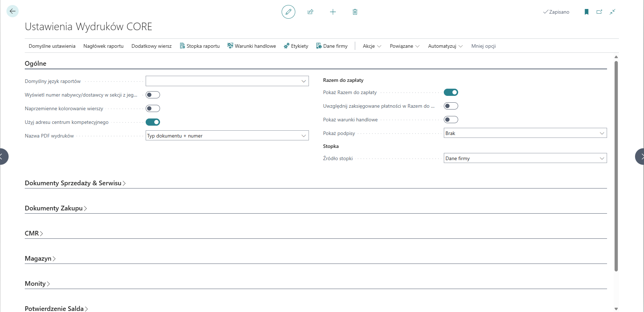Click the vertical scrollbar thumb

(x=616, y=165)
